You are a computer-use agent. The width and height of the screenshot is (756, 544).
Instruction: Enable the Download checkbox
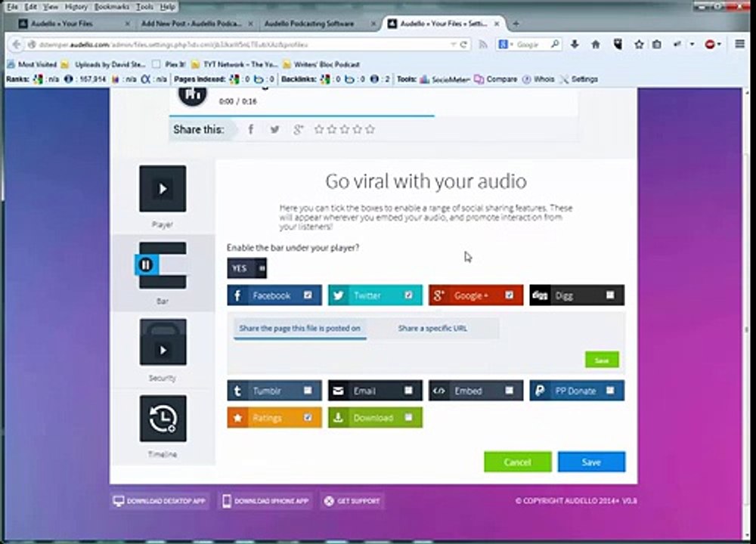point(408,417)
